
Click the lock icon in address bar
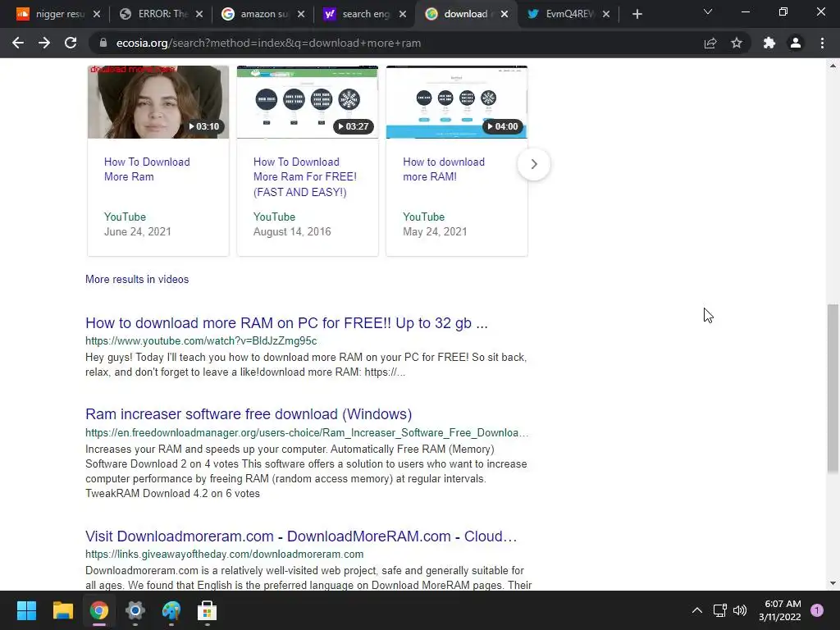(x=103, y=43)
